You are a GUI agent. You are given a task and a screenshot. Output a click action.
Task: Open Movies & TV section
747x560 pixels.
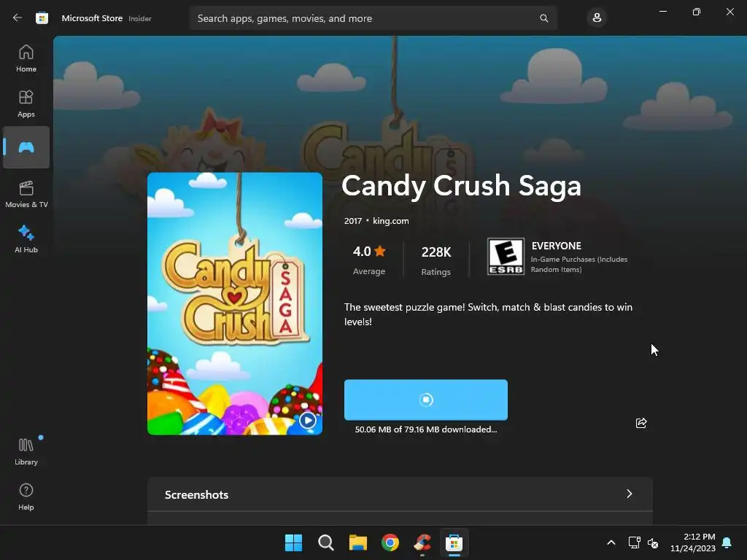click(26, 194)
